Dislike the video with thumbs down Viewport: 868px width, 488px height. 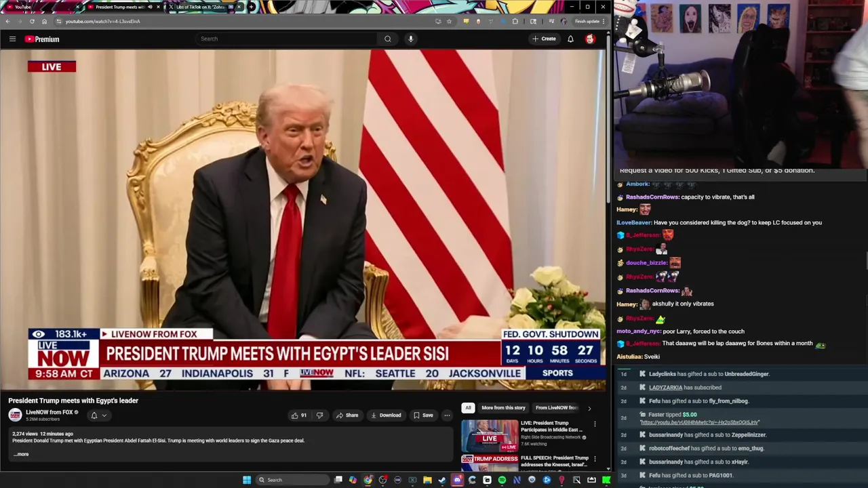tap(319, 415)
